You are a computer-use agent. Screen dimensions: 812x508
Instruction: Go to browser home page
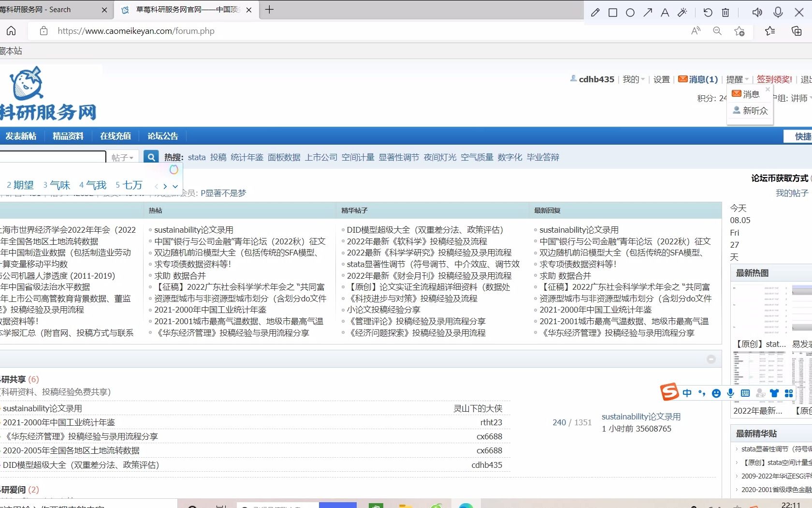tap(11, 31)
